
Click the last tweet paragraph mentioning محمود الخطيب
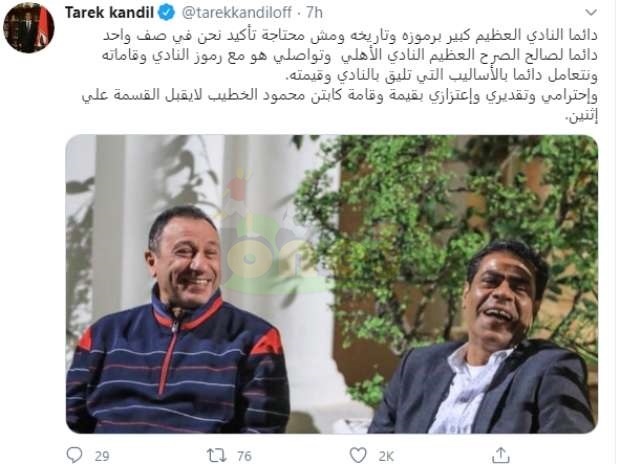click(340, 106)
